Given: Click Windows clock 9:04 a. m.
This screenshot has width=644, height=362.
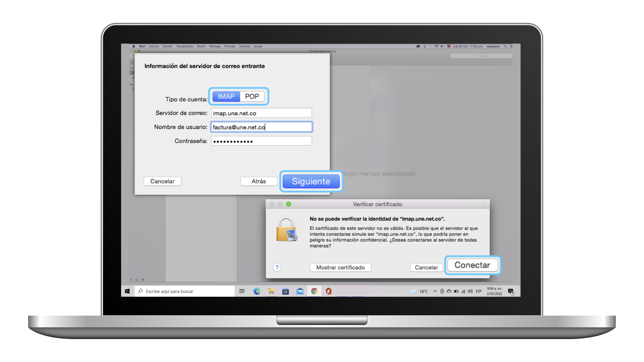Looking at the screenshot, I should coord(494,291).
